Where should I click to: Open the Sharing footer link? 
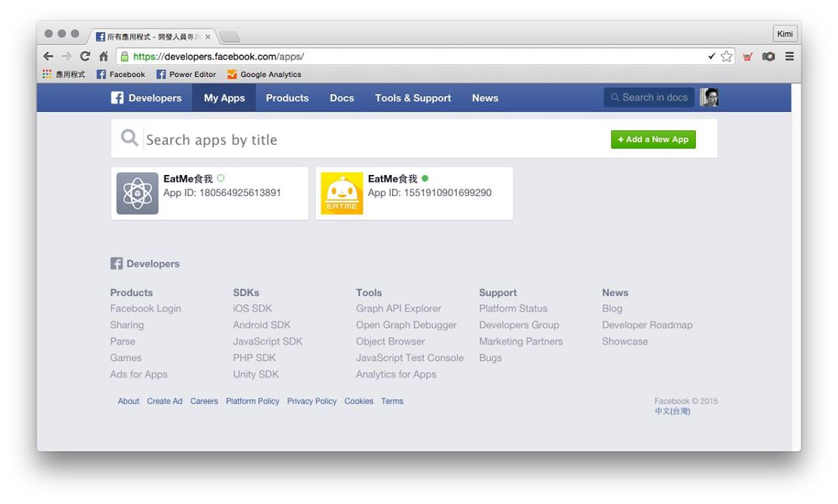click(x=127, y=325)
